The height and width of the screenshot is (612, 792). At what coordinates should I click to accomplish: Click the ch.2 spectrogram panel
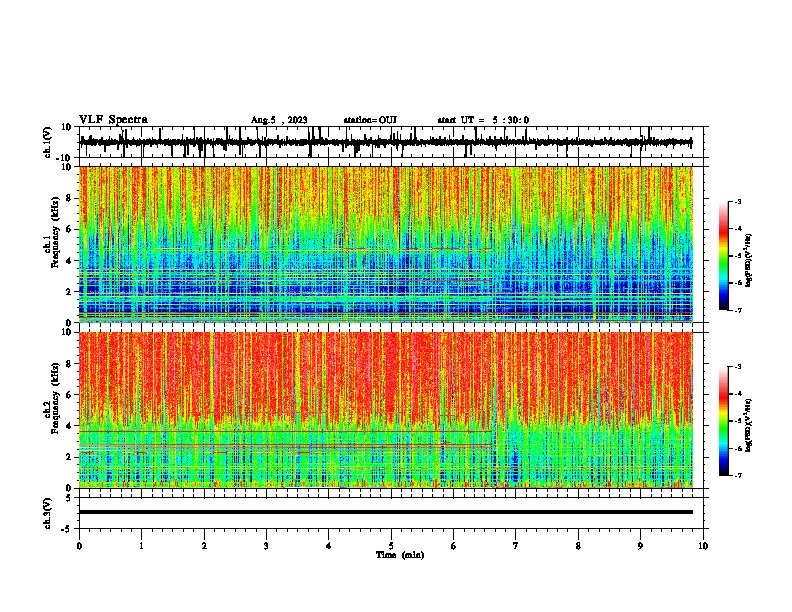[386, 410]
